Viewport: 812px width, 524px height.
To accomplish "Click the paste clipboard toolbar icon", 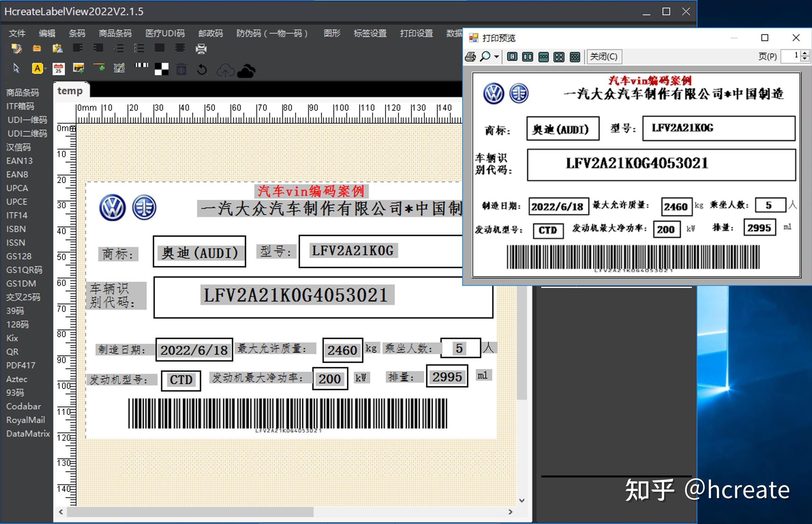I will tap(57, 49).
